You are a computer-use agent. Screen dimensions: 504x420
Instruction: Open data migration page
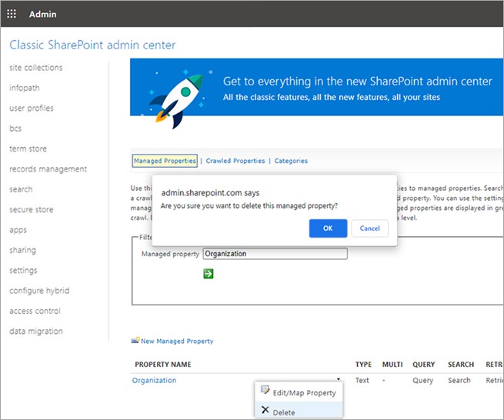coord(36,331)
